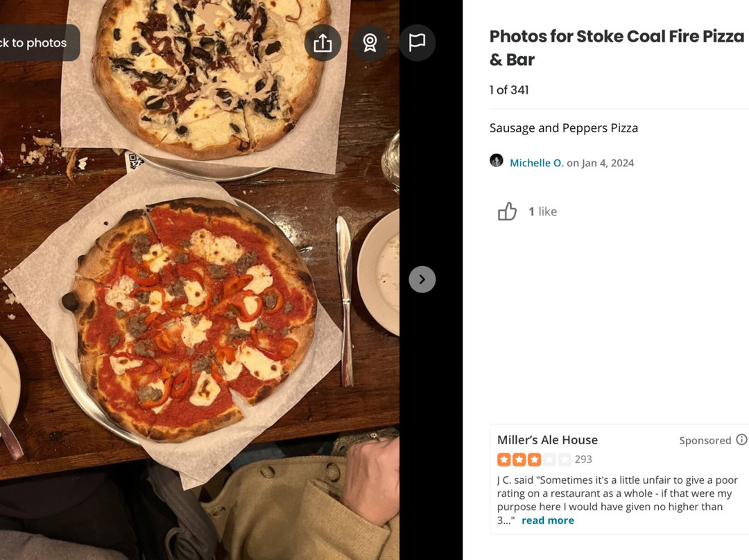Click Miller's Ale House star rating
749x560 pixels.
pyautogui.click(x=534, y=460)
